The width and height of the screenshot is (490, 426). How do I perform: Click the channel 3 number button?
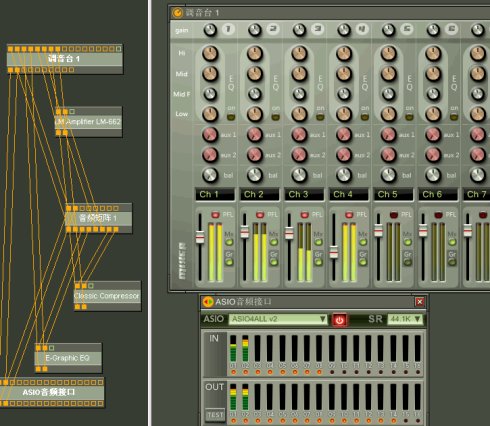318,29
